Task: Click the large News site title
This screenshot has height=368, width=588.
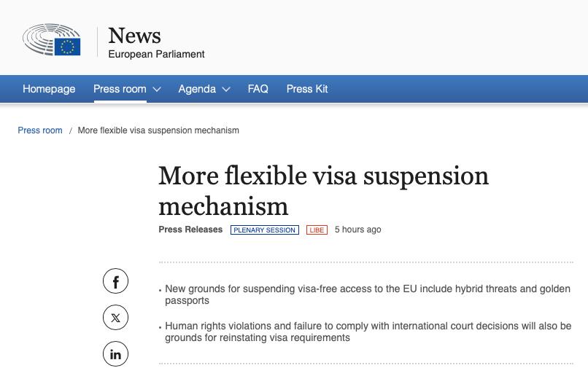Action: pyautogui.click(x=134, y=35)
